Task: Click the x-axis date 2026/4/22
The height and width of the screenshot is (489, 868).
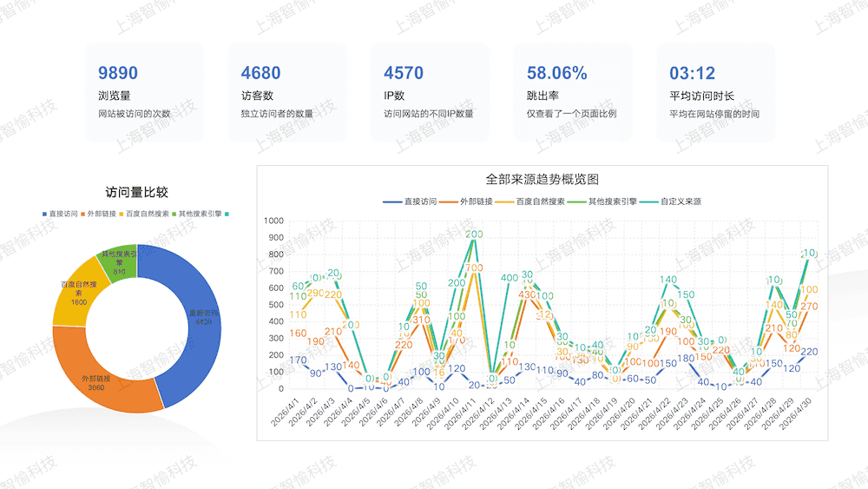Action: pos(654,413)
